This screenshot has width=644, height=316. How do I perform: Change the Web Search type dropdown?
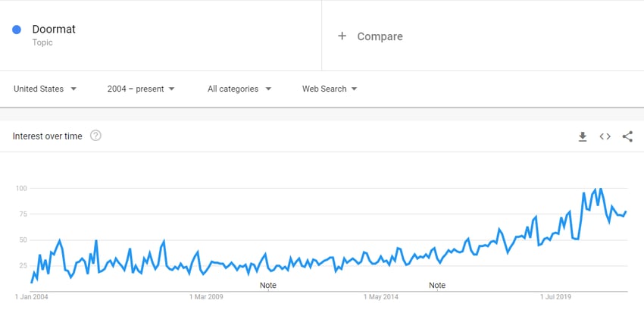(x=330, y=89)
